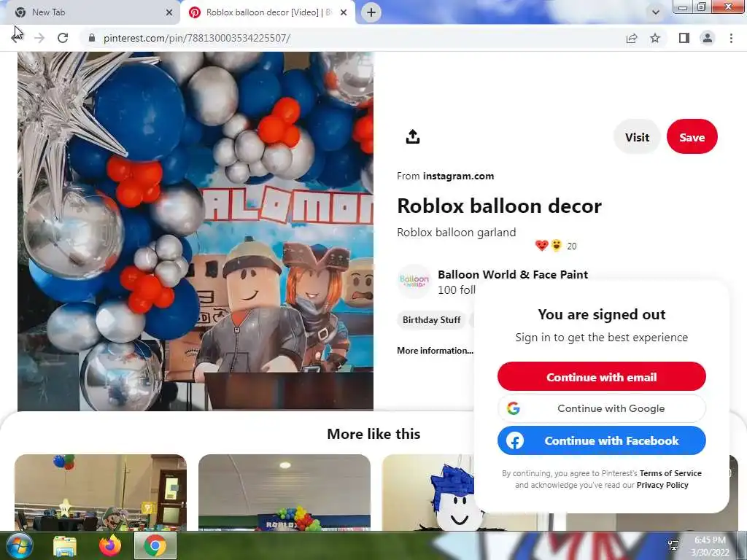This screenshot has width=747, height=560.
Task: Open the Privacy Policy link
Action: (662, 485)
